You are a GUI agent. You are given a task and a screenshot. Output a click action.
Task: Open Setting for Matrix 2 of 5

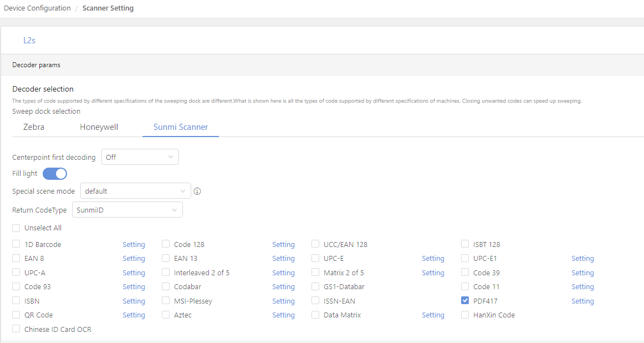[x=433, y=273]
